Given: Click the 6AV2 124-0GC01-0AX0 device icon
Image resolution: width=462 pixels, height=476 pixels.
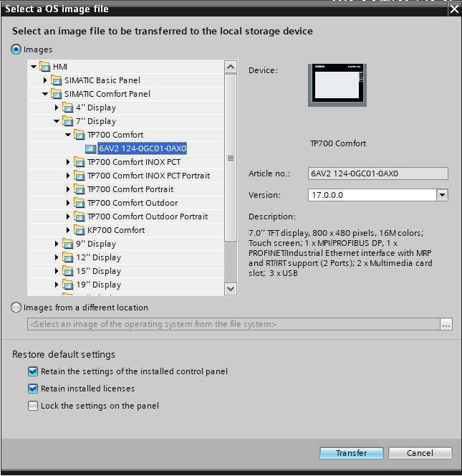Looking at the screenshot, I should tap(90, 148).
